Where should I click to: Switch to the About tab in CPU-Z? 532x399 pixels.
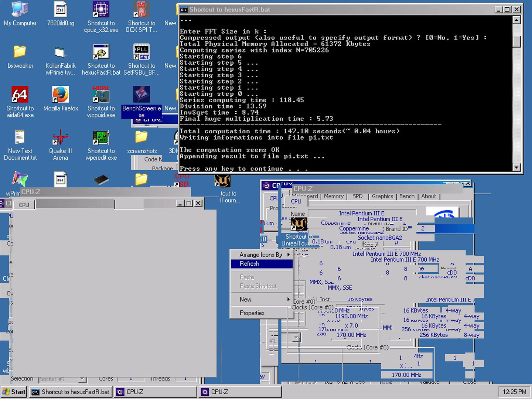429,197
